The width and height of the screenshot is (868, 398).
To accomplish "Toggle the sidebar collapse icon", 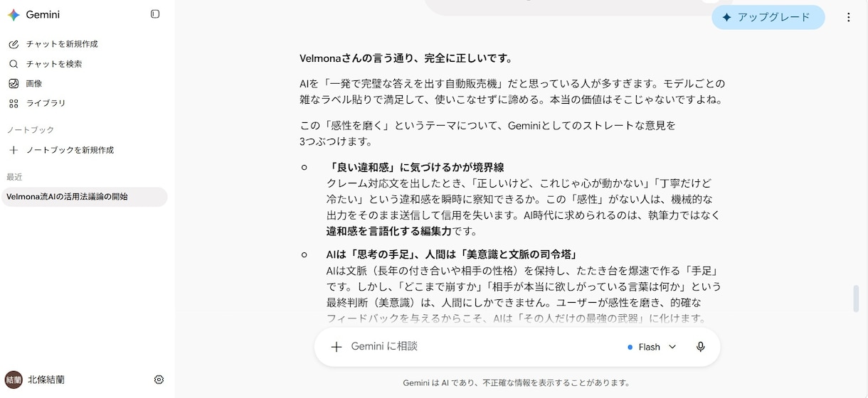I will point(155,14).
